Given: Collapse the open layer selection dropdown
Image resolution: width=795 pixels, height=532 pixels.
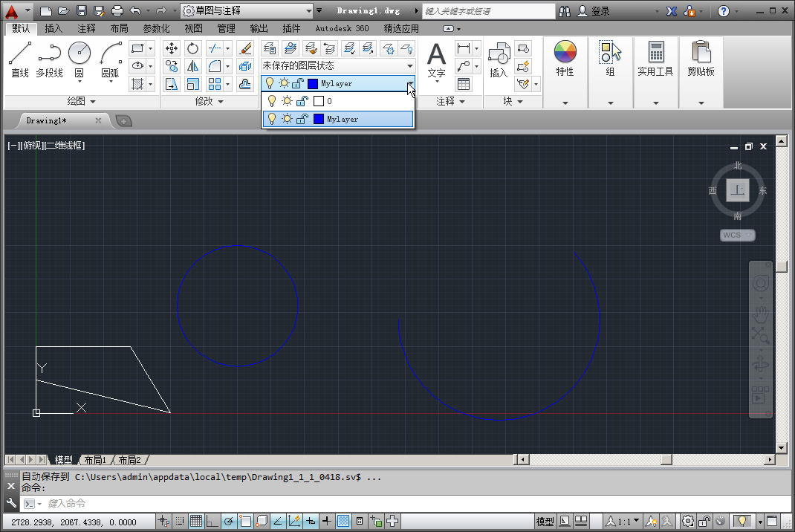Looking at the screenshot, I should 409,84.
